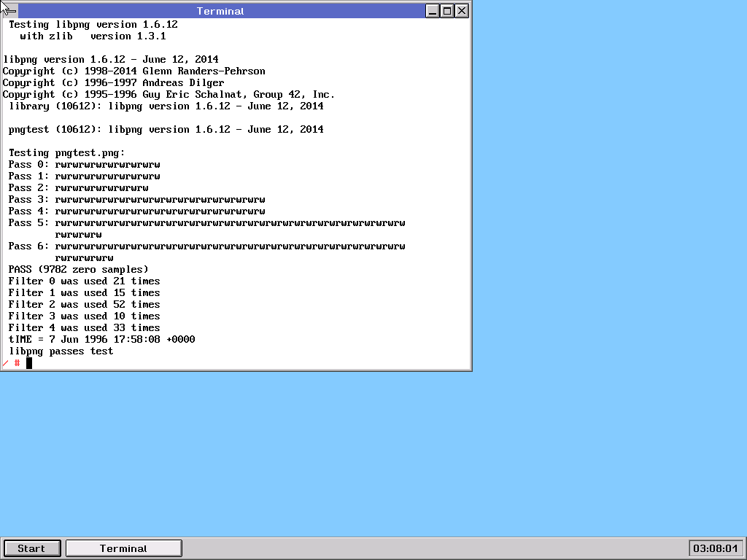Open the Terminal window menu icon

point(9,11)
